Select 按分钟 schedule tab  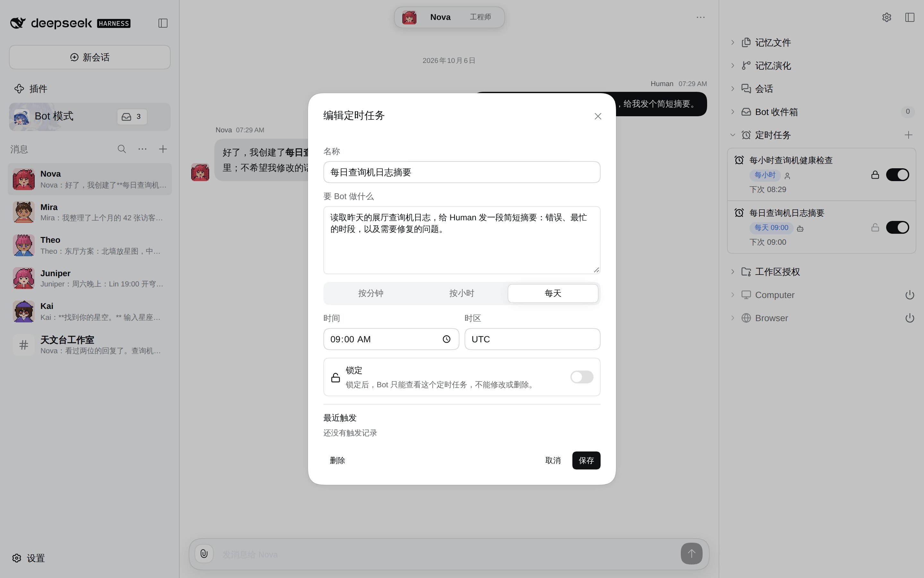(x=370, y=293)
